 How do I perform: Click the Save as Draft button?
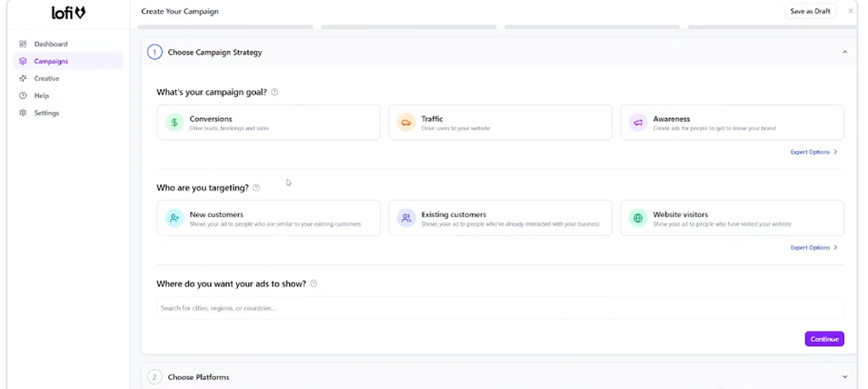tap(810, 11)
